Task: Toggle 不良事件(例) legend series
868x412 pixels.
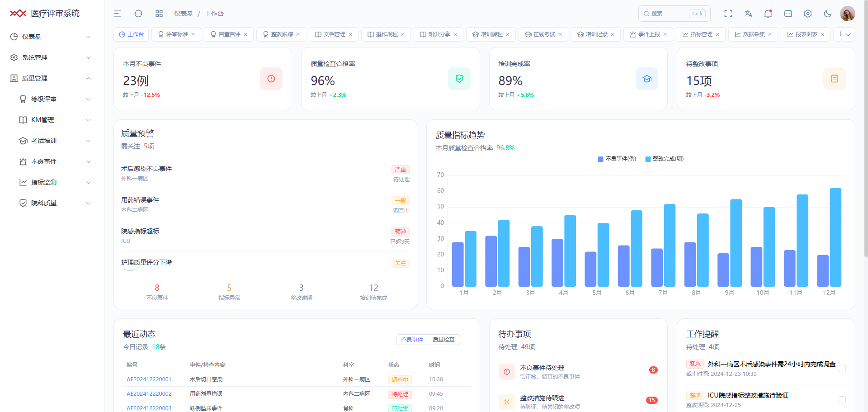Action: (617, 159)
